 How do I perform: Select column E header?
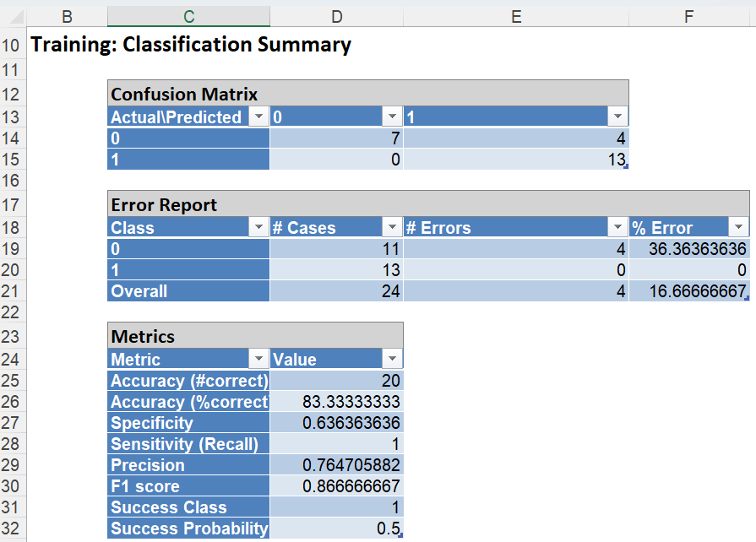tap(516, 16)
